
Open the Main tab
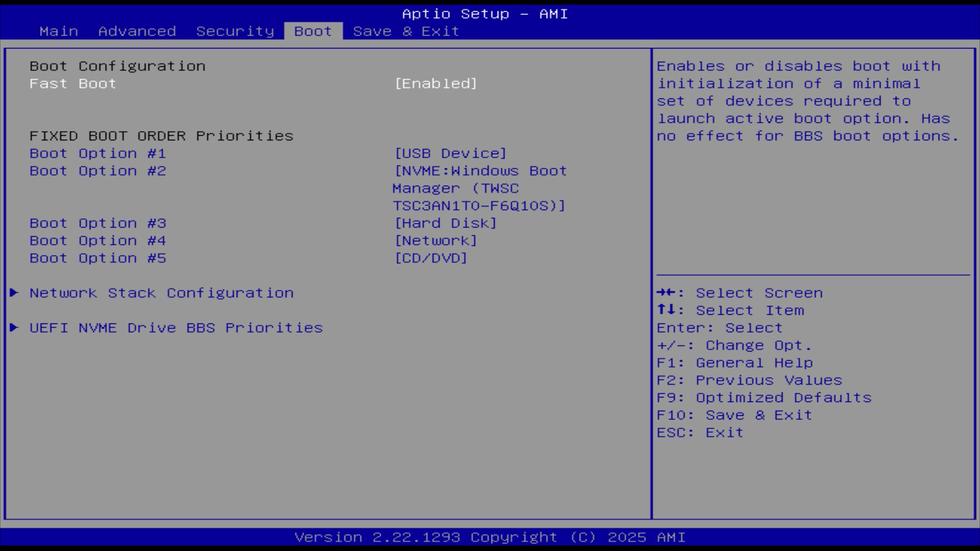click(x=59, y=31)
